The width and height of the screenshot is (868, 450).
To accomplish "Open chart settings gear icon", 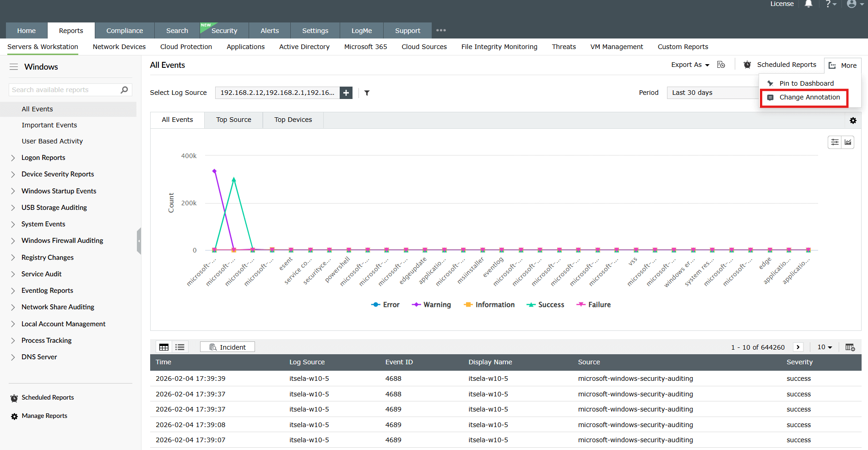I will click(853, 121).
